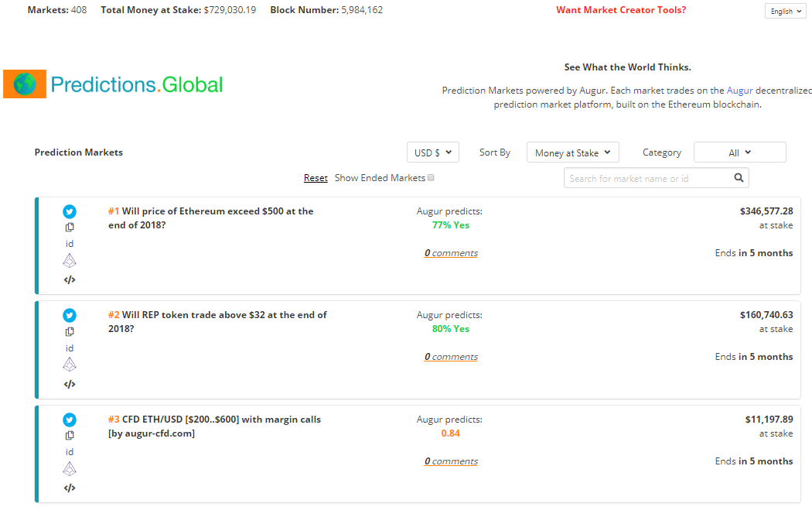Click the id label of #3 CFD market
Screen dimensions: 812x507
coord(70,452)
